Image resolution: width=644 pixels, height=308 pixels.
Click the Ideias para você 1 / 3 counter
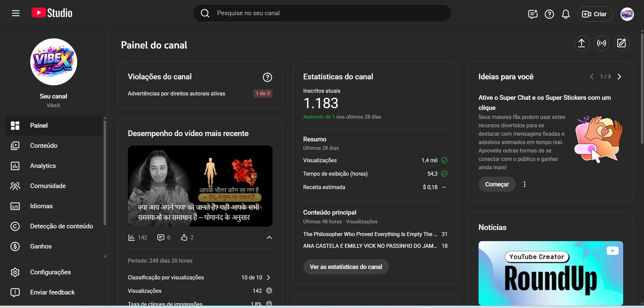[x=605, y=76]
